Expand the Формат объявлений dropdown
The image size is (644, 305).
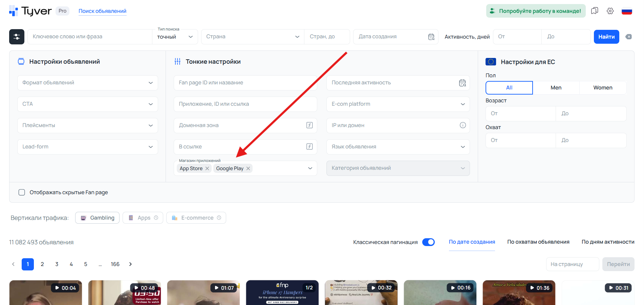tap(87, 83)
